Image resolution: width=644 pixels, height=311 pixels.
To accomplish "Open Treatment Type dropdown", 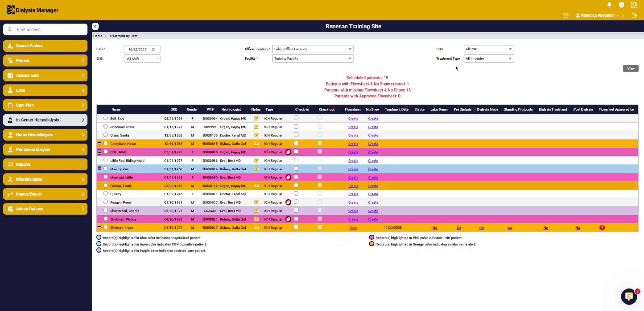I will point(489,58).
